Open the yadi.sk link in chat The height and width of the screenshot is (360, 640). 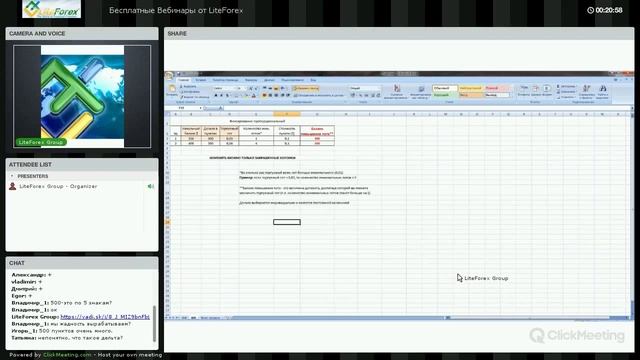(105, 317)
